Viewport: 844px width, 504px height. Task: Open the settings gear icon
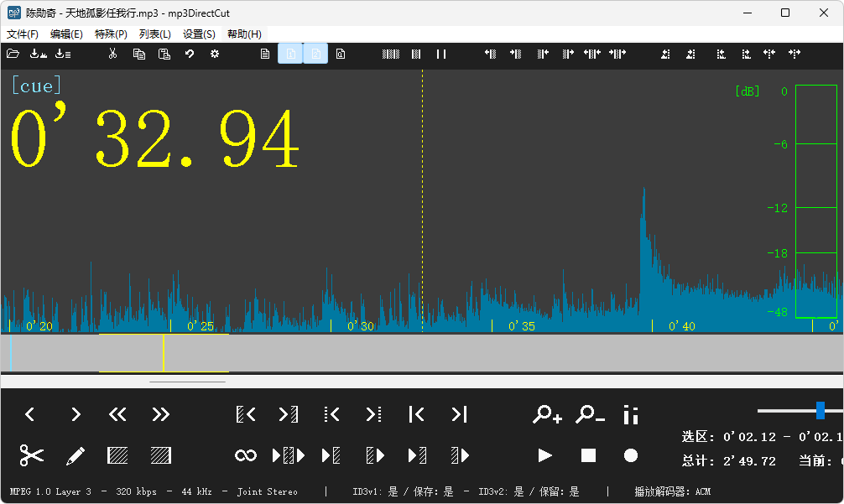pyautogui.click(x=214, y=54)
